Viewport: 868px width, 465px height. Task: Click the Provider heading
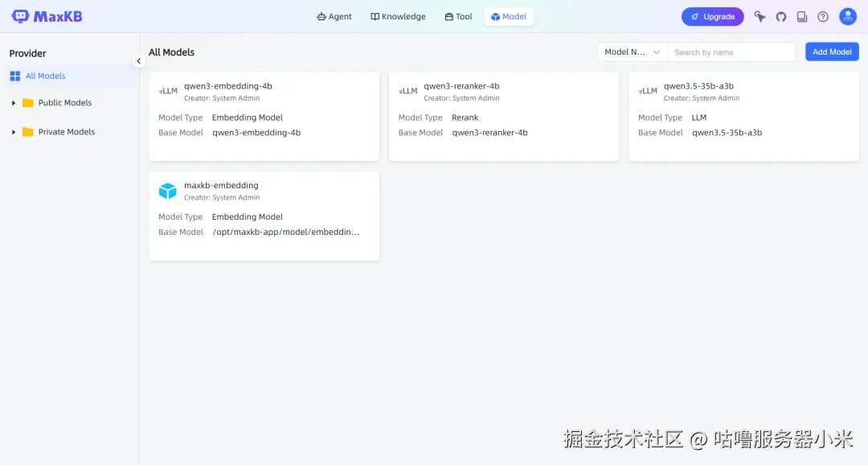coord(27,54)
